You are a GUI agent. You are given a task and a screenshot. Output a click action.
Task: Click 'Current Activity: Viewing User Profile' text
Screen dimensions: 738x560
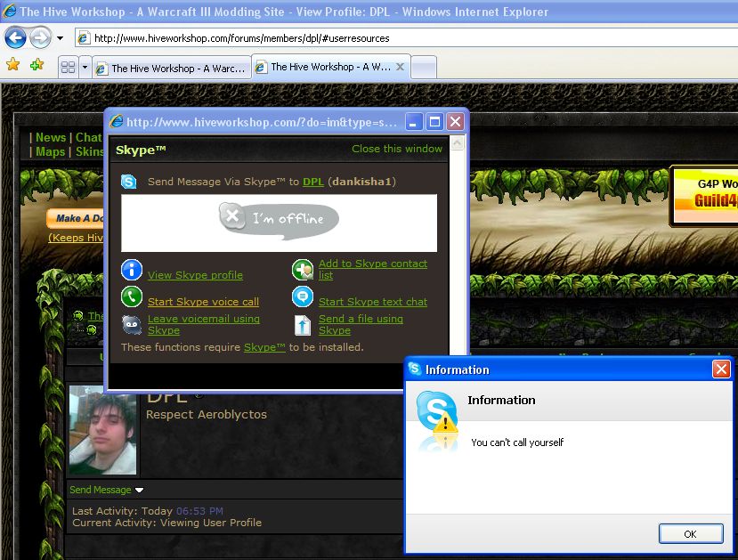(166, 523)
